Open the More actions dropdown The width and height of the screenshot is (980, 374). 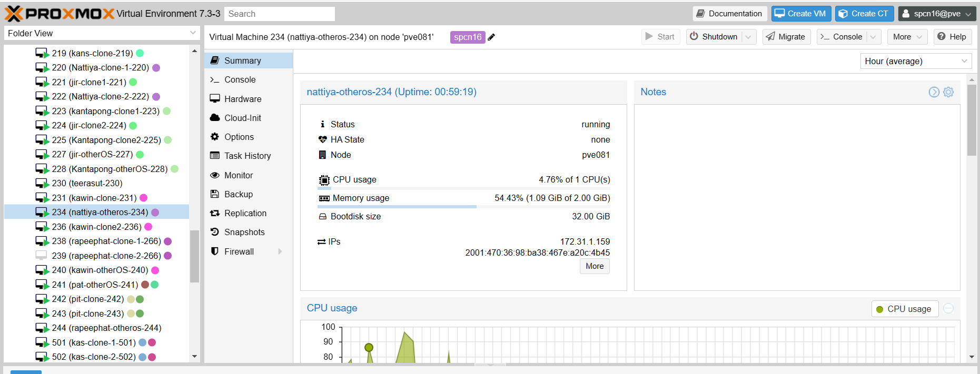tap(907, 37)
